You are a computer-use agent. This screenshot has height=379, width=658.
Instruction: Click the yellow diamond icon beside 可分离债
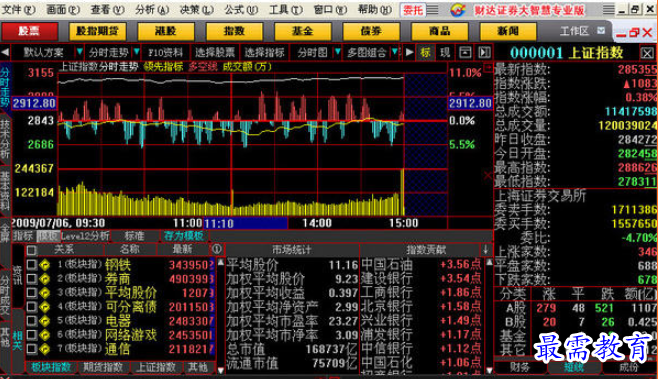tap(44, 307)
